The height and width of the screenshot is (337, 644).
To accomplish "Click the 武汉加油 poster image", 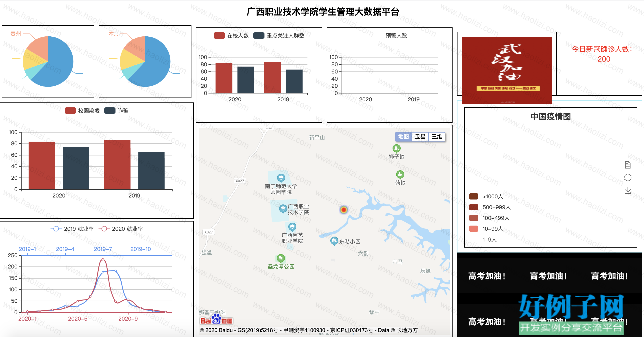I will point(507,70).
